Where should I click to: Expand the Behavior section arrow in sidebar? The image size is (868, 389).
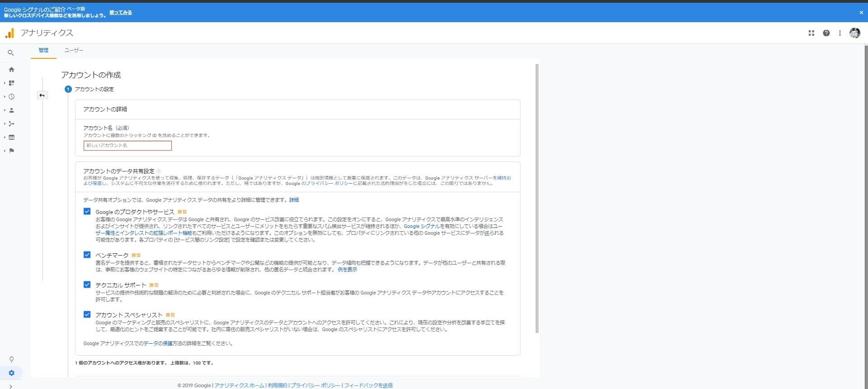pos(5,138)
